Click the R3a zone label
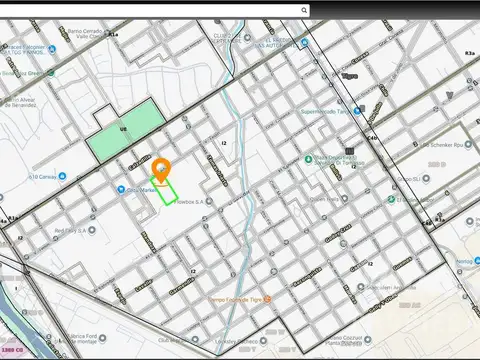This screenshot has height=360, width=480. pyautogui.click(x=470, y=53)
